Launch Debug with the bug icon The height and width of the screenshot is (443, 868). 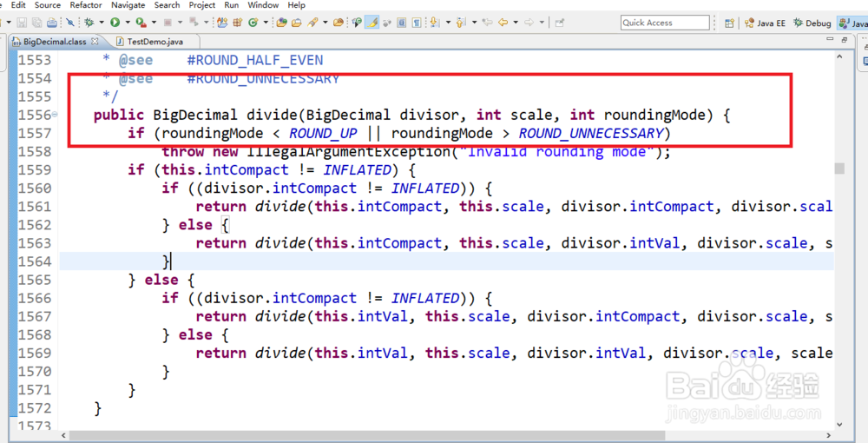(89, 23)
